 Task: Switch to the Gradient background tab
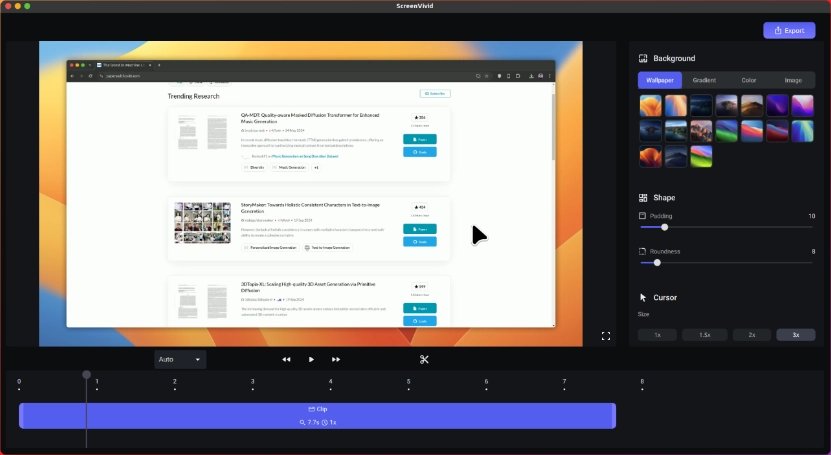(x=704, y=80)
